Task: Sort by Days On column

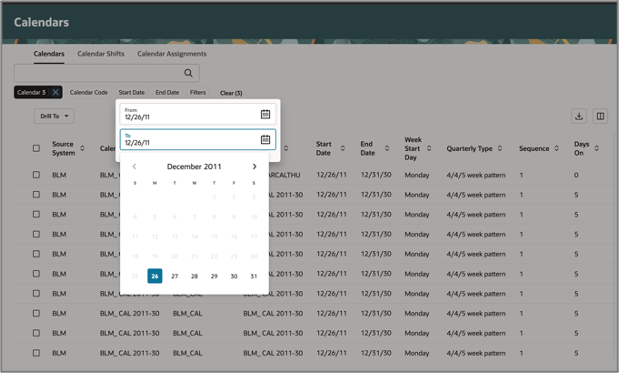Action: 596,148
